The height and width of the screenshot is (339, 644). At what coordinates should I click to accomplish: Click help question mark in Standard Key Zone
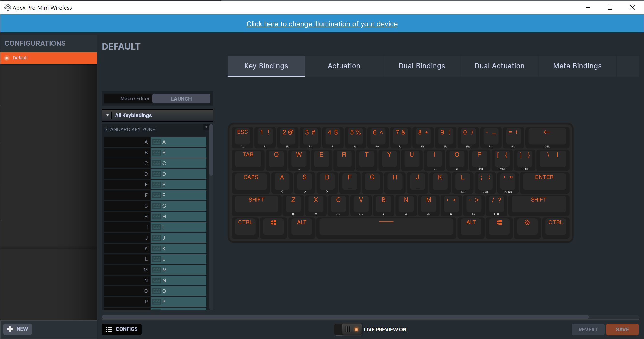pos(206,127)
